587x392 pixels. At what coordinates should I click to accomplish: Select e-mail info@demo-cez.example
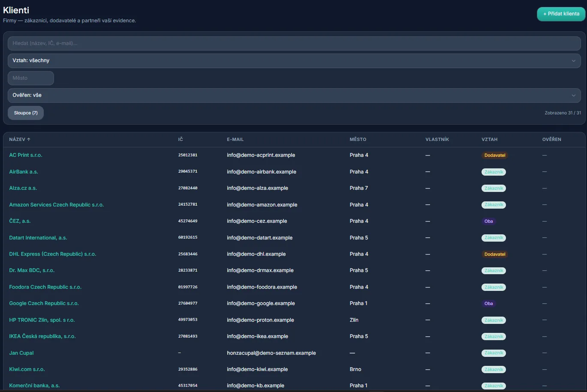(257, 221)
